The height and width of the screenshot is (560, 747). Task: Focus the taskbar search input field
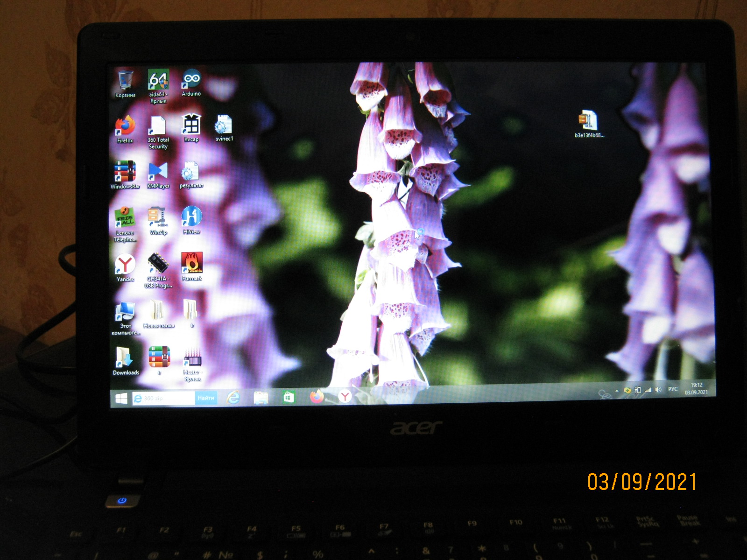tap(163, 399)
